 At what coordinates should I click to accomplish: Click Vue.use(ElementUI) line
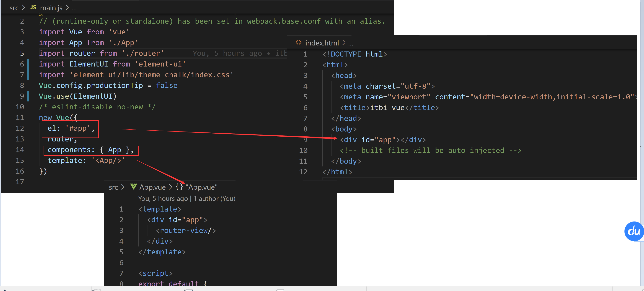[x=78, y=96]
